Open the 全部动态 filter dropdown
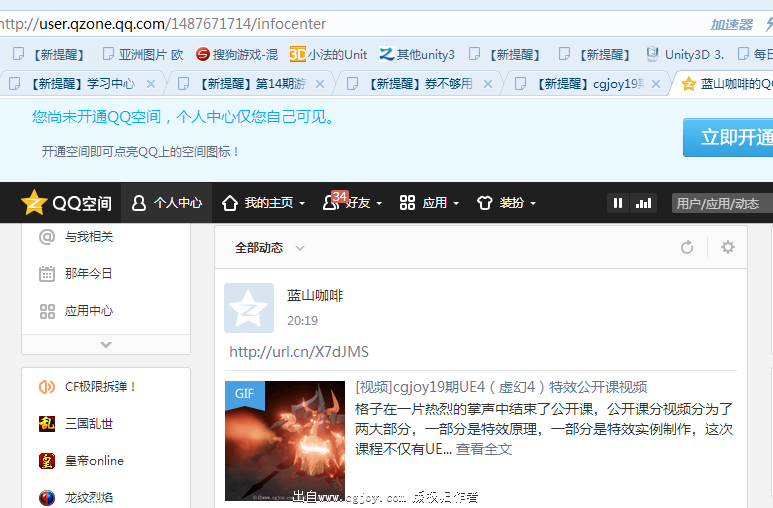773x508 pixels. point(270,248)
